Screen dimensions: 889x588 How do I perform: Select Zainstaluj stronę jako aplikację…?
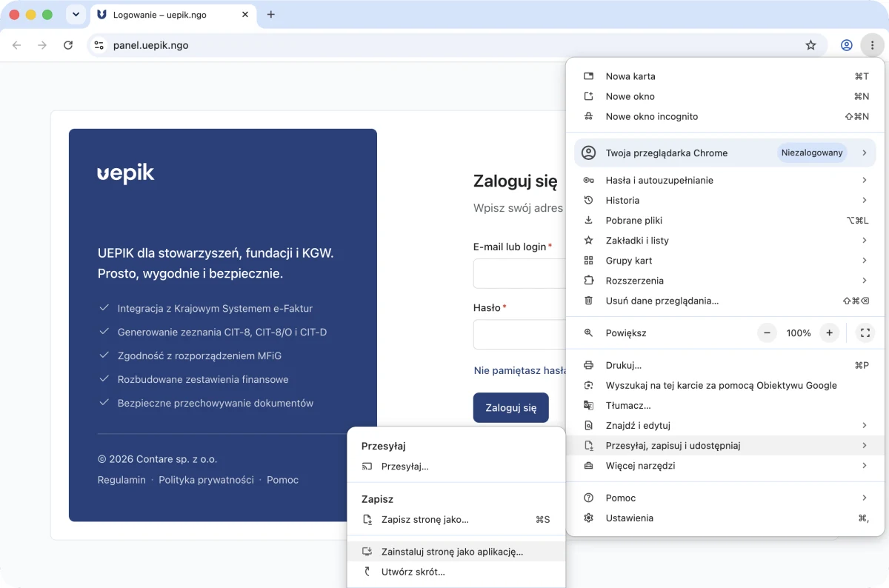[456, 552]
